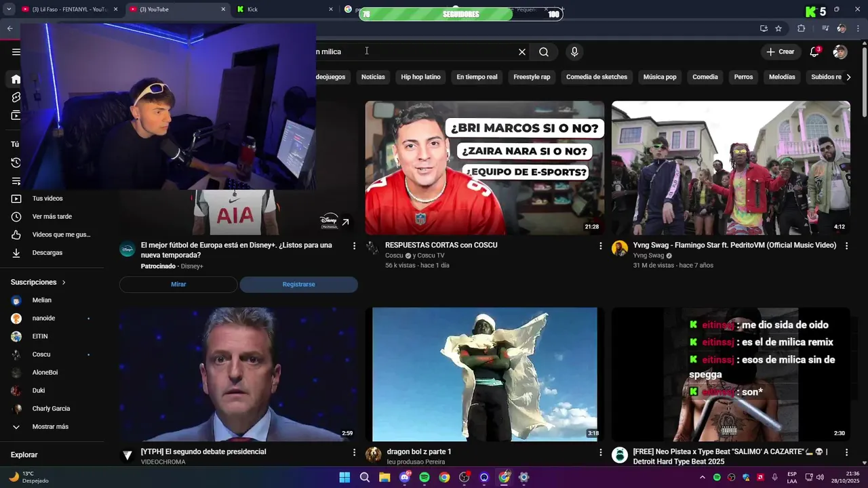This screenshot has height=488, width=868.
Task: Select the Música pop chip
Action: (x=660, y=77)
